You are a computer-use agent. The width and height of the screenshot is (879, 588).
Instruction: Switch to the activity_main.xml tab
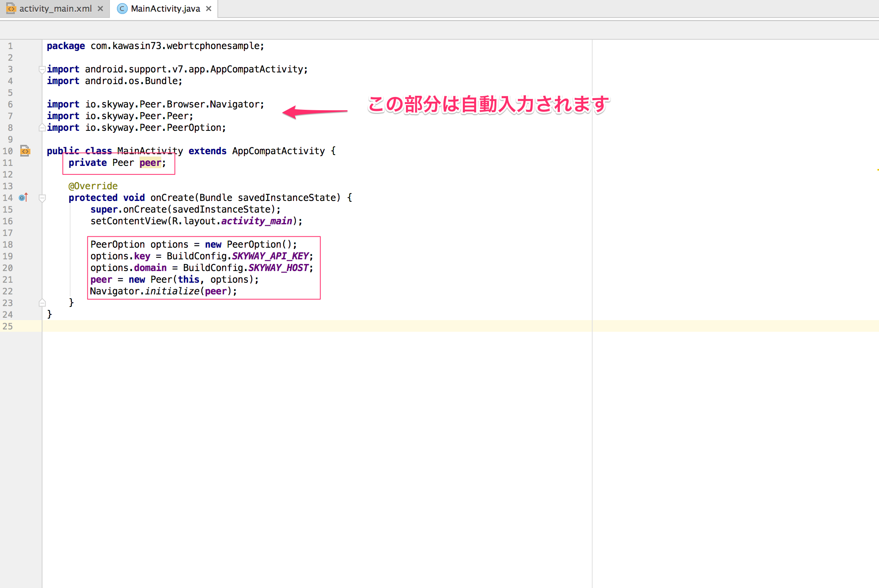click(x=55, y=8)
